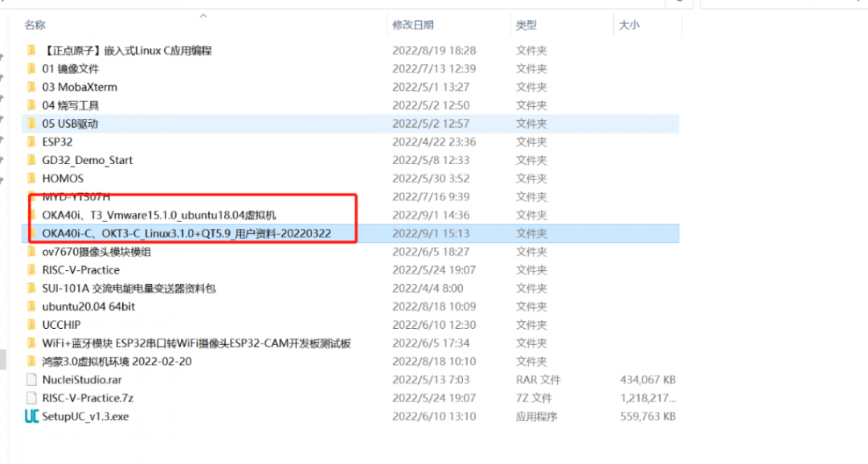This screenshot has width=868, height=464.
Task: Sort by 修改日期 column header
Action: click(x=413, y=25)
